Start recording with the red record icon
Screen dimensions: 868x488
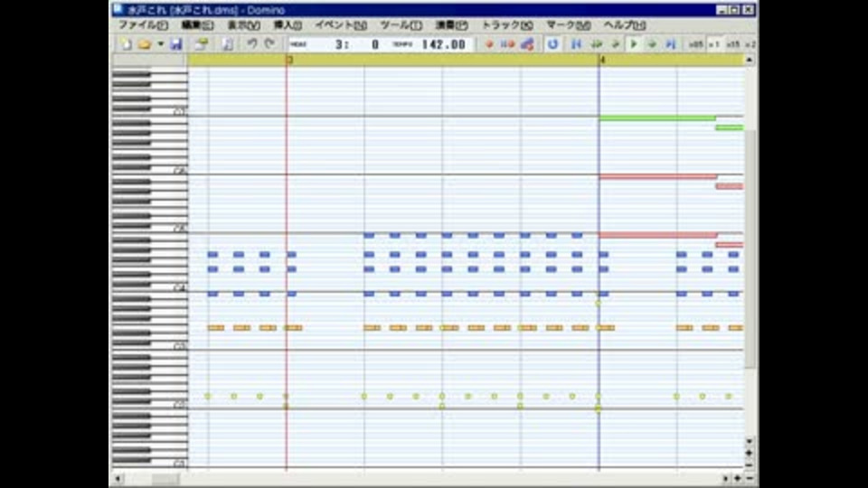click(489, 44)
